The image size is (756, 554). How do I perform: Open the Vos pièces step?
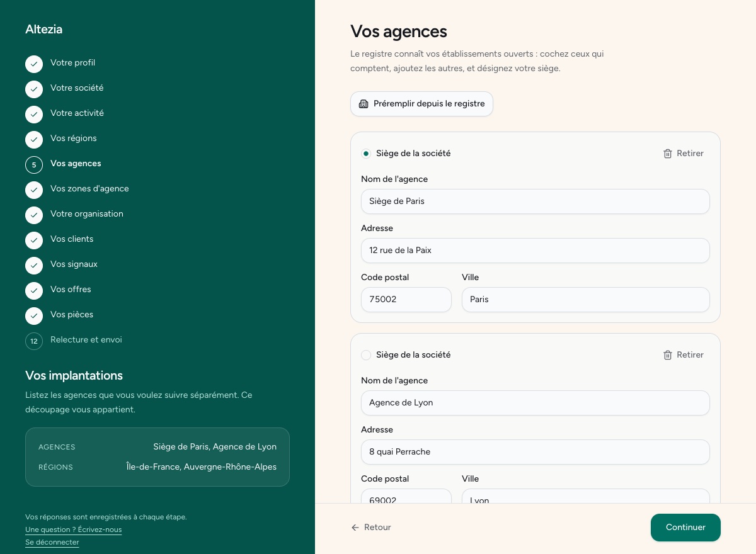point(72,315)
